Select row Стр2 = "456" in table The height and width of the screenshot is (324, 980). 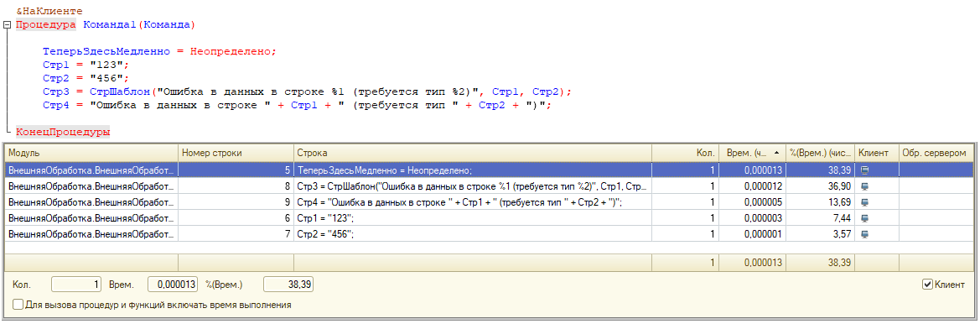point(490,234)
